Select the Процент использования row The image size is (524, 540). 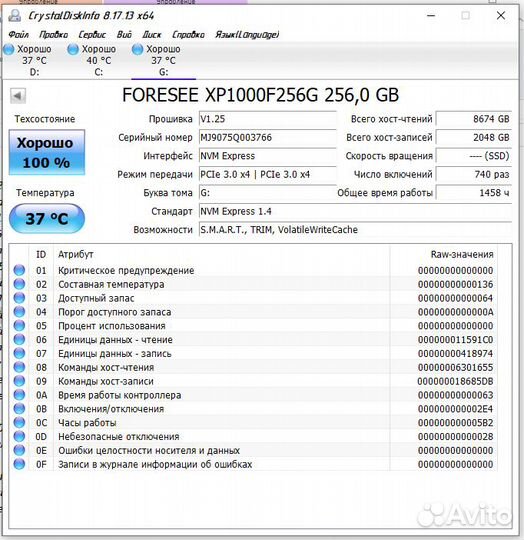pos(254,325)
